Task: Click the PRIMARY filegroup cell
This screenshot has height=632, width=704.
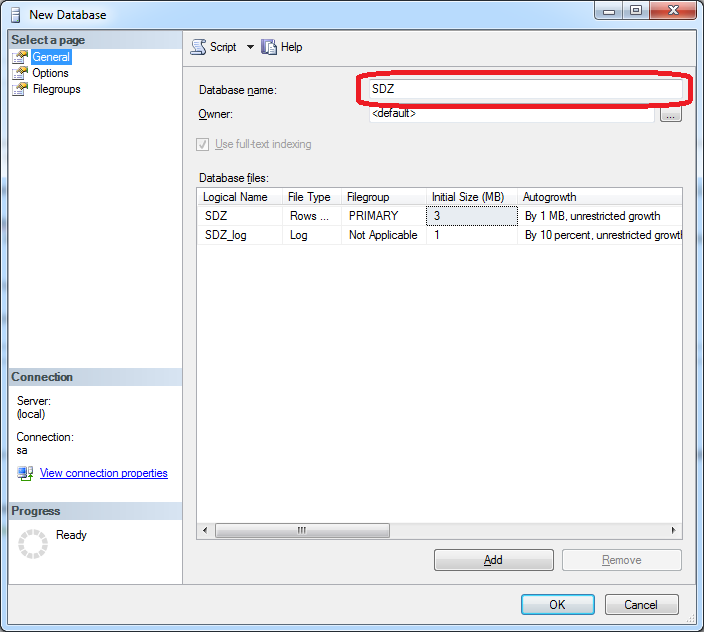Action: pos(383,216)
